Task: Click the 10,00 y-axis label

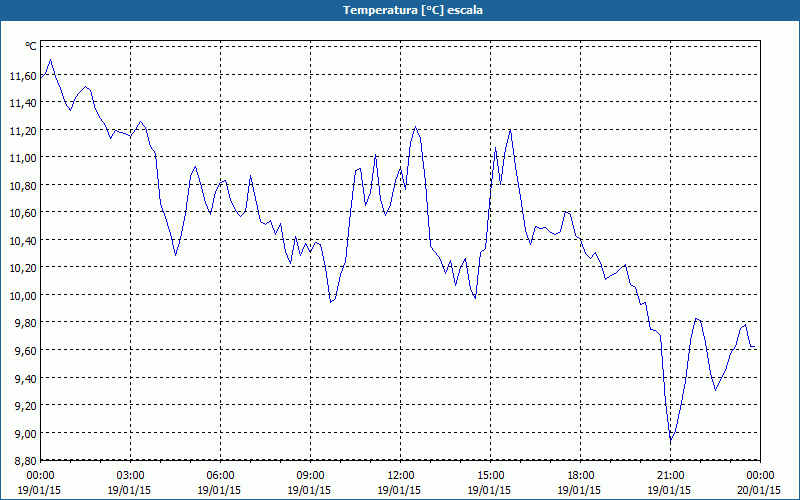Action: (x=23, y=296)
